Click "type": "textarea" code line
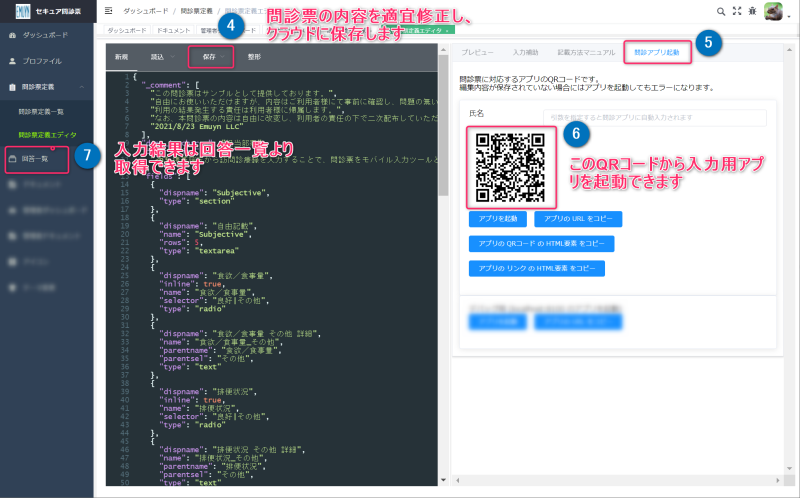Viewport: 800px width, 498px height. point(198,251)
